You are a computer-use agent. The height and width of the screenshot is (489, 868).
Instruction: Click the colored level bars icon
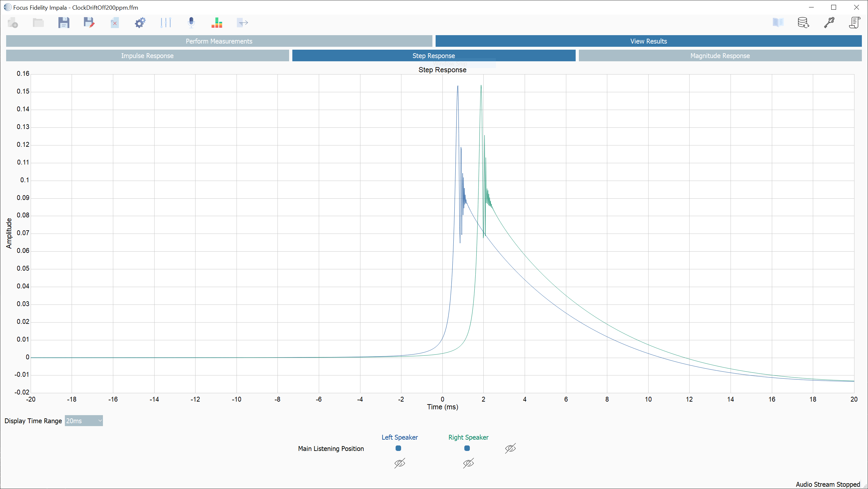coord(217,23)
